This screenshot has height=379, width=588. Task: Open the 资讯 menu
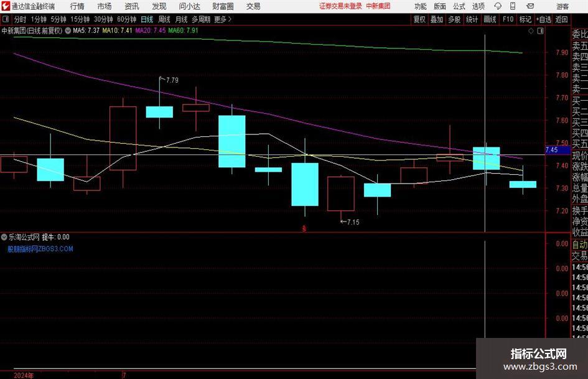(x=132, y=6)
